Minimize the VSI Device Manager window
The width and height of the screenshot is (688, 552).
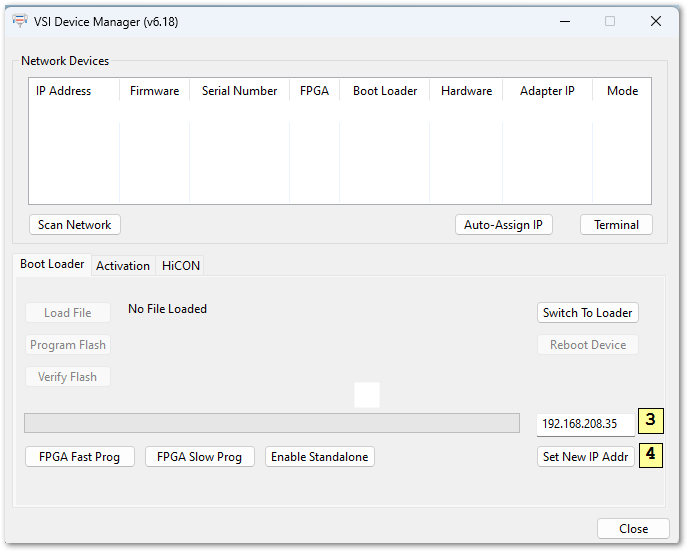coord(565,21)
